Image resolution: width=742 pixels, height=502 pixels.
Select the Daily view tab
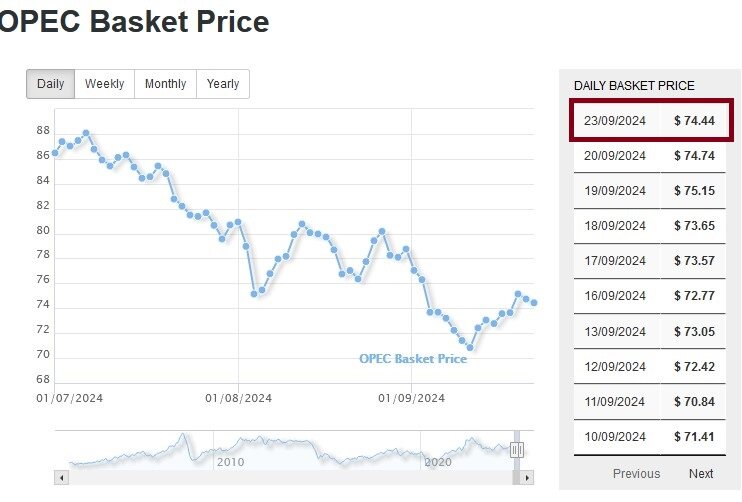tap(50, 84)
